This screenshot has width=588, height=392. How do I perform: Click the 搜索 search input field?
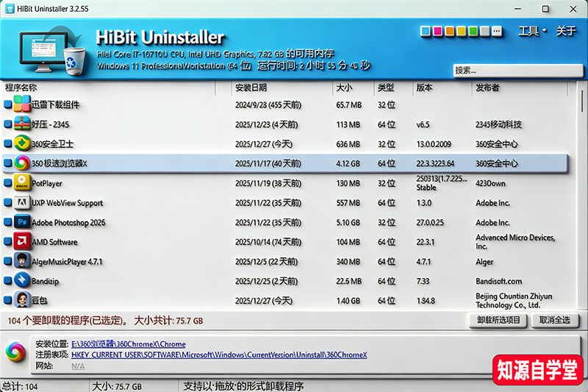[x=518, y=71]
